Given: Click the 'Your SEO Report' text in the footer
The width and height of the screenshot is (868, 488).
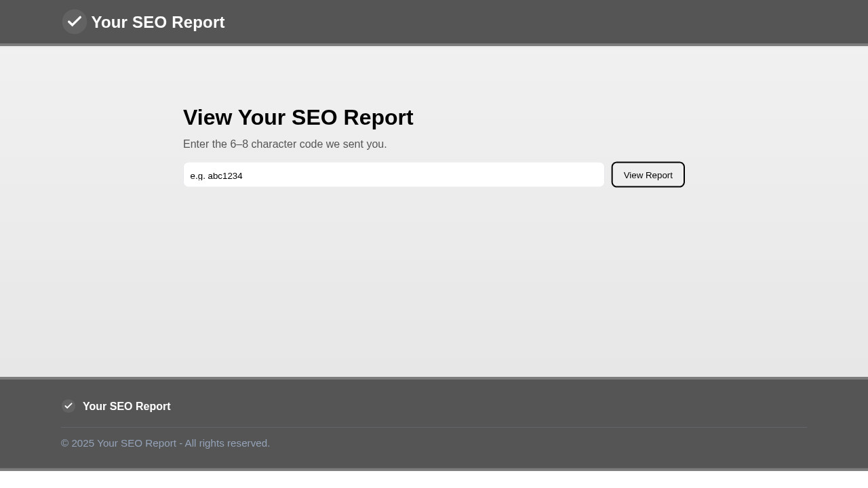Looking at the screenshot, I should 126,406.
